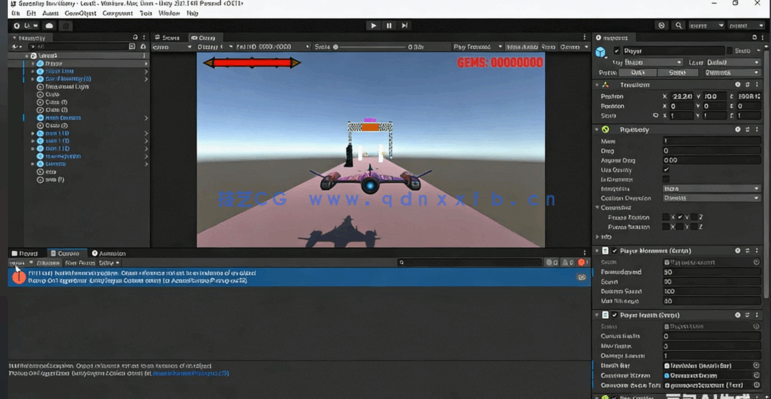Viewport: 771px width, 399px height.
Task: Click the red error icon of the console entry
Action: [18, 277]
